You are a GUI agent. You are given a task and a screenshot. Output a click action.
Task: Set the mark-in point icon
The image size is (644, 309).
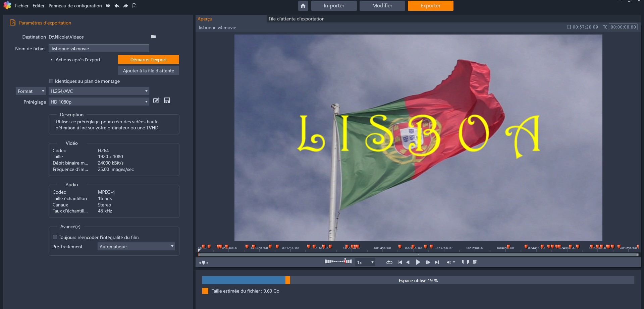click(463, 262)
